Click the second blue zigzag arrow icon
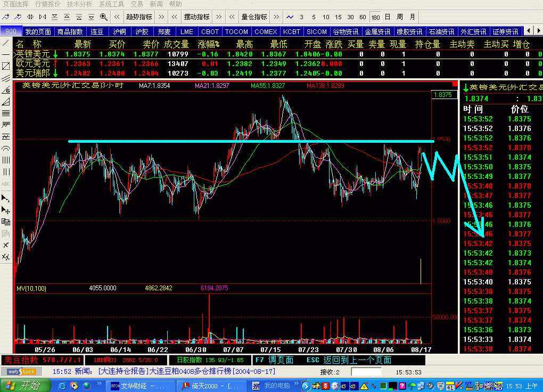 (18, 17)
